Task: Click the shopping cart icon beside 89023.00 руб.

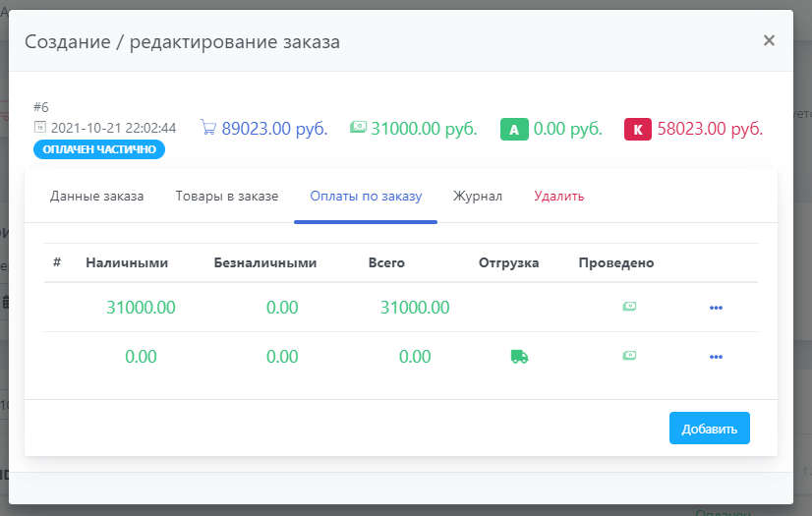Action: click(x=207, y=128)
